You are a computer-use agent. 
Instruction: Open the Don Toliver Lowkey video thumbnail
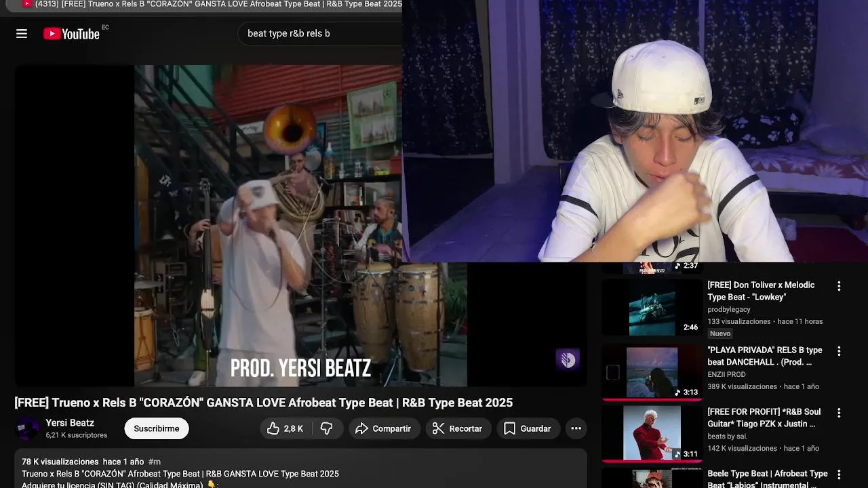pyautogui.click(x=652, y=307)
